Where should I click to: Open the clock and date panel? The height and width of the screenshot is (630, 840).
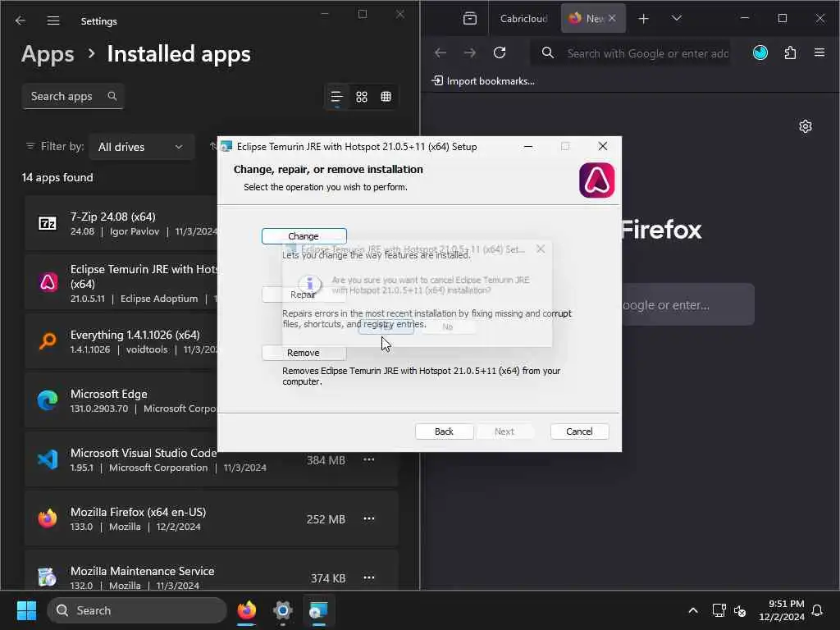[x=782, y=610]
